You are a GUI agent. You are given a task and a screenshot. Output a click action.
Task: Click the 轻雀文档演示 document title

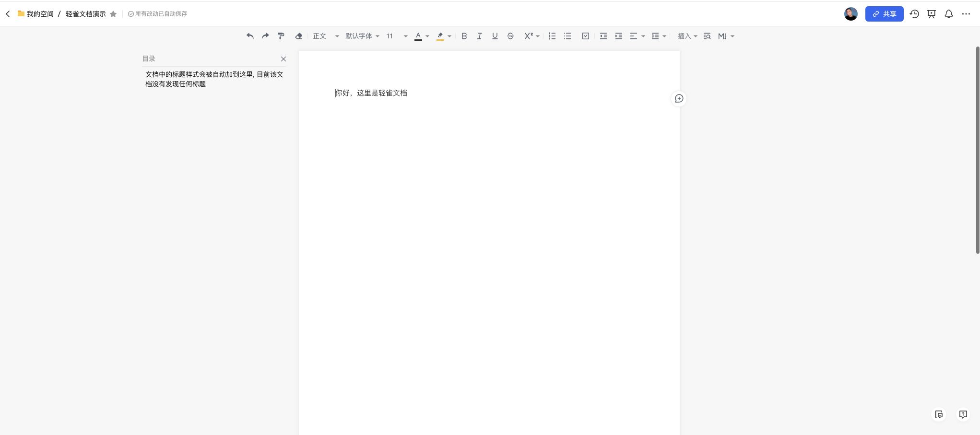[86, 14]
